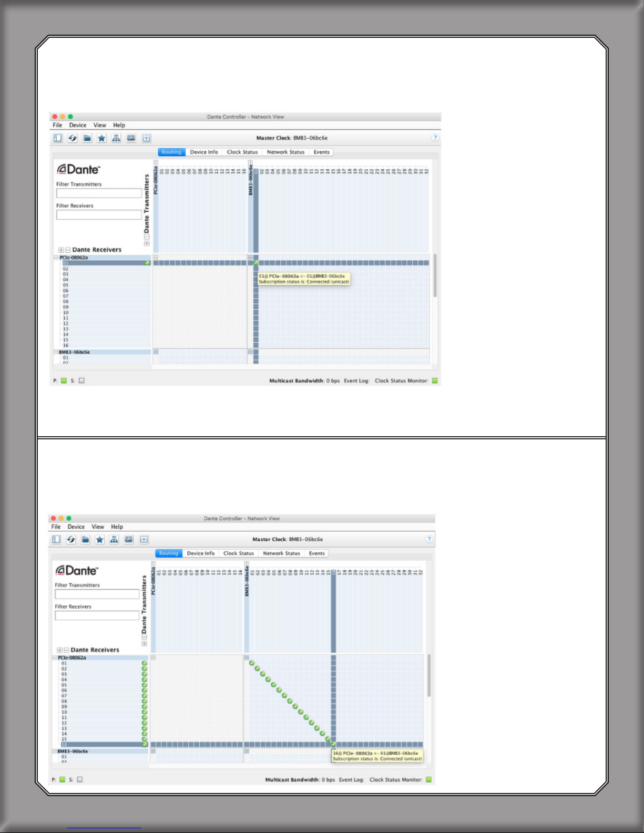Toggle filter pane icon in lower Dante window
644x833 pixels.
[56, 539]
